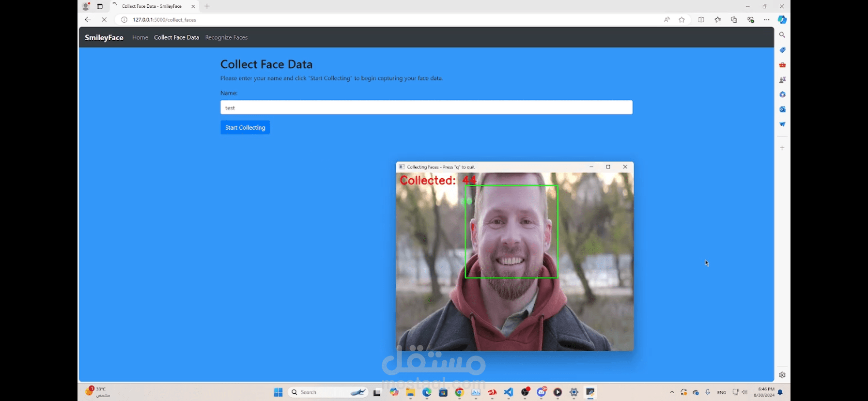Open a new tab with the plus button

click(207, 6)
